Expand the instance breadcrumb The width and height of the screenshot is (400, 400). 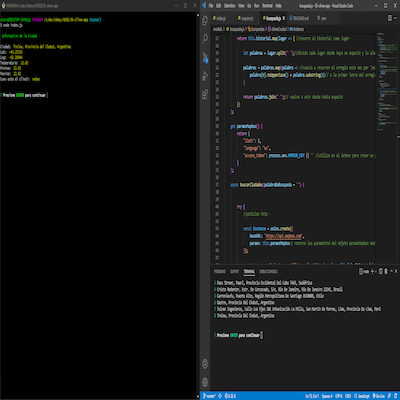pos(296,29)
